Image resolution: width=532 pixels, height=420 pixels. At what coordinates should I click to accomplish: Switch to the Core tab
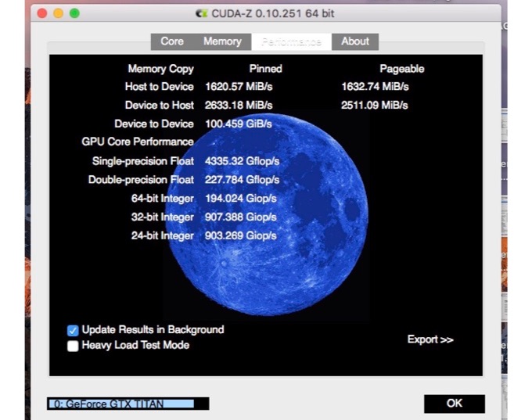172,41
